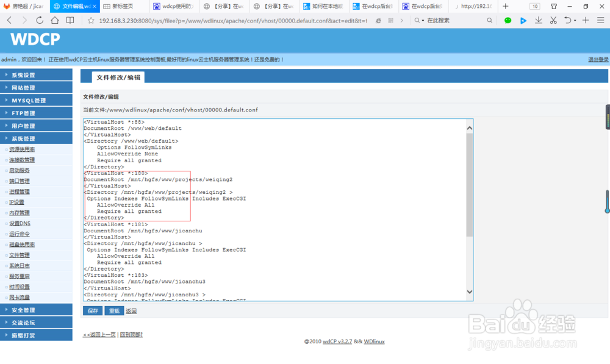Screen dimensions: 610x364
Task: Click the green WeChat icon in toolbar
Action: pos(508,21)
